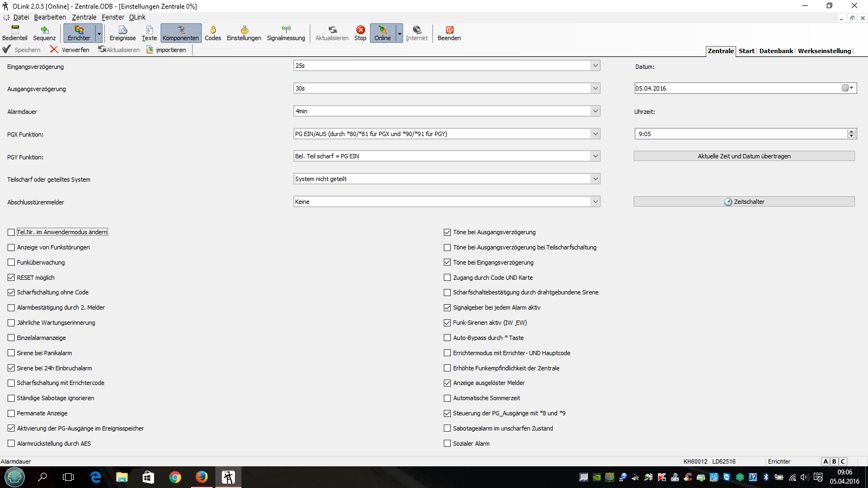Screen dimensions: 868x488
Task: Increase Uhrzeit with the up spinner
Action: [x=851, y=131]
